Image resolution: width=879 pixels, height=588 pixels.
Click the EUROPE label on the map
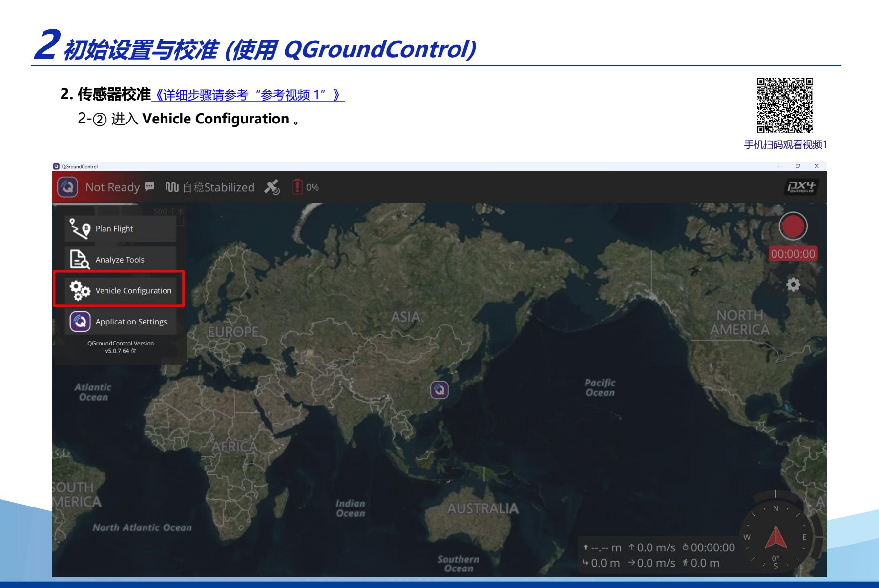click(x=233, y=332)
